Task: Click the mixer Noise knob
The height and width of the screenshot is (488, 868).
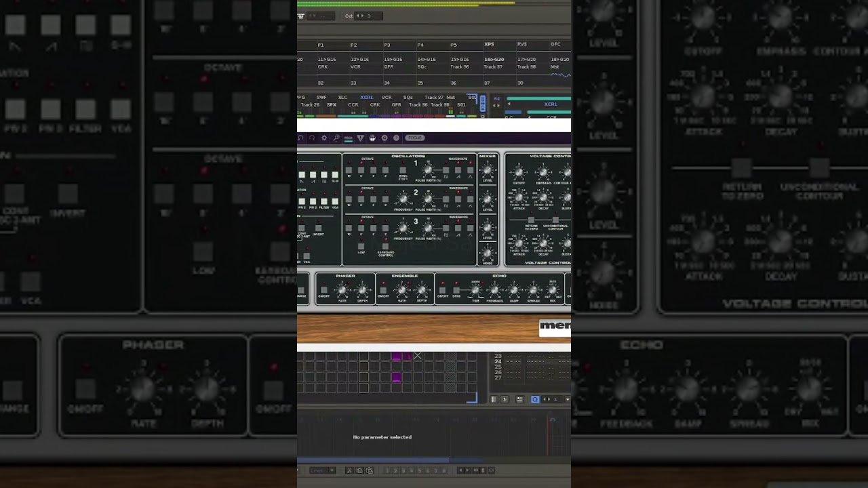Action: click(487, 253)
